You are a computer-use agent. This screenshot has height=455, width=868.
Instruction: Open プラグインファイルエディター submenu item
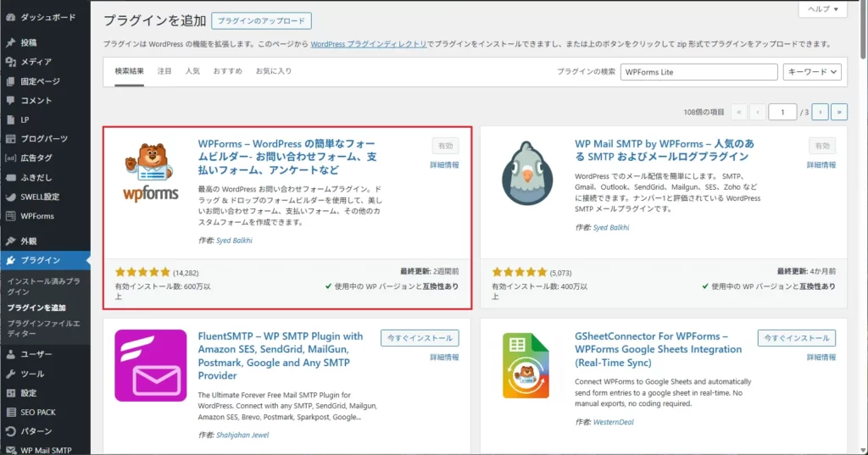[x=44, y=328]
